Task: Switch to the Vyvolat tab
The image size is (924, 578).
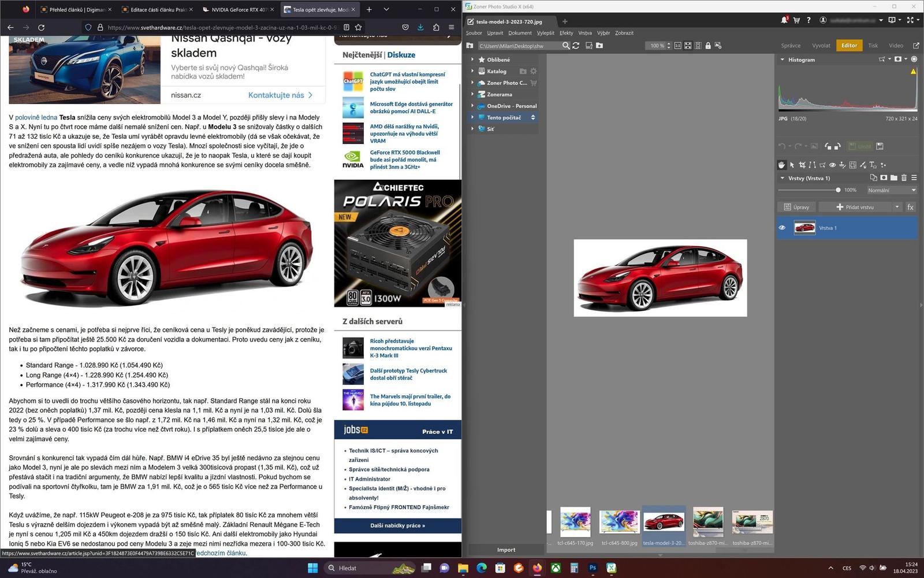Action: coord(821,46)
